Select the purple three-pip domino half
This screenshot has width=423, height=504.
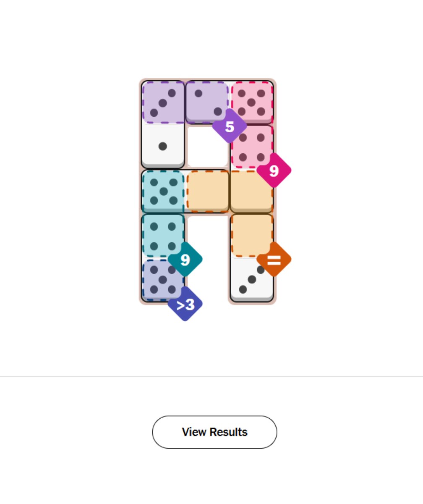click(164, 102)
